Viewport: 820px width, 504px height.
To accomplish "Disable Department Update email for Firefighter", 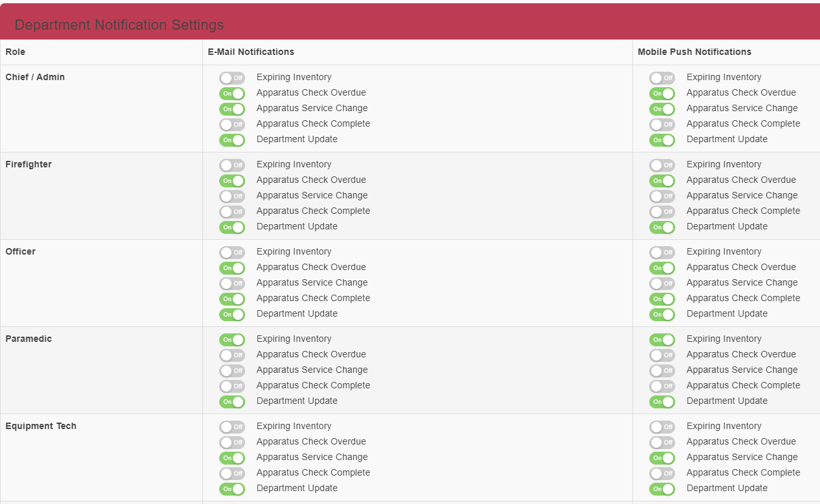I will [x=232, y=227].
